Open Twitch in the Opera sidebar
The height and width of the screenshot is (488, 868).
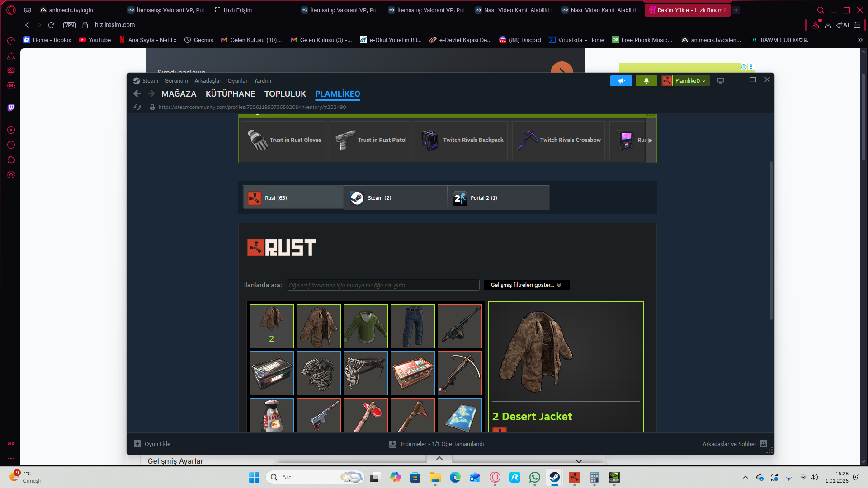coord(11,108)
